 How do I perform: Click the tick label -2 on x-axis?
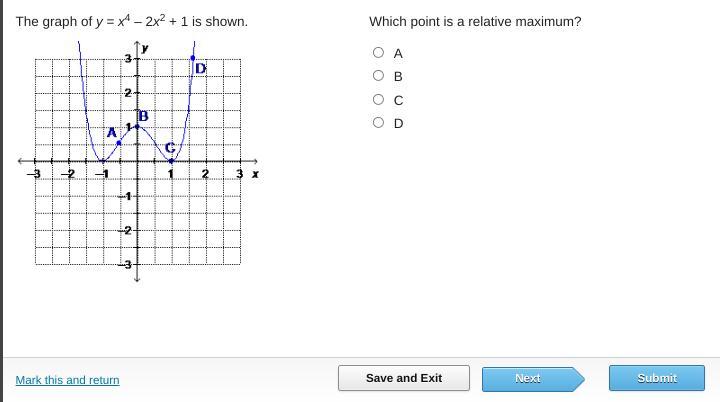tap(68, 174)
